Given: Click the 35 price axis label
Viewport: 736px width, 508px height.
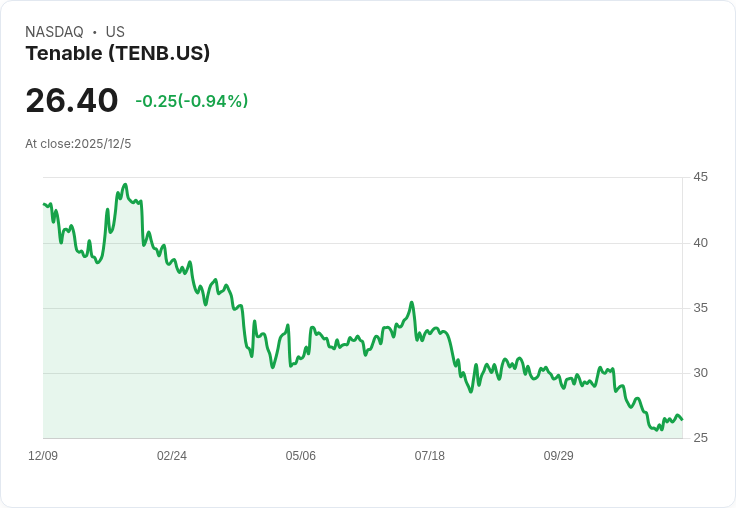Looking at the screenshot, I should 700,308.
